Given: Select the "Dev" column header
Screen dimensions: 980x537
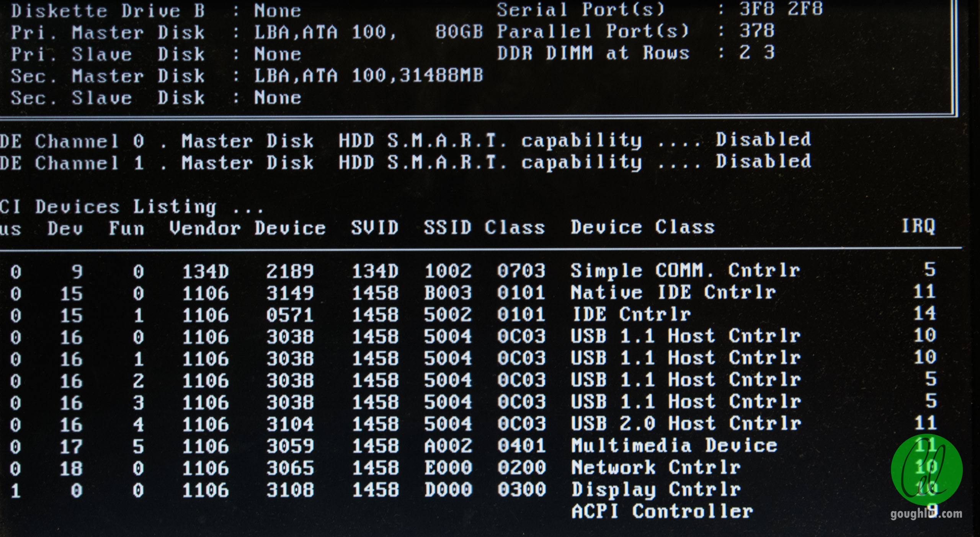Looking at the screenshot, I should (65, 229).
